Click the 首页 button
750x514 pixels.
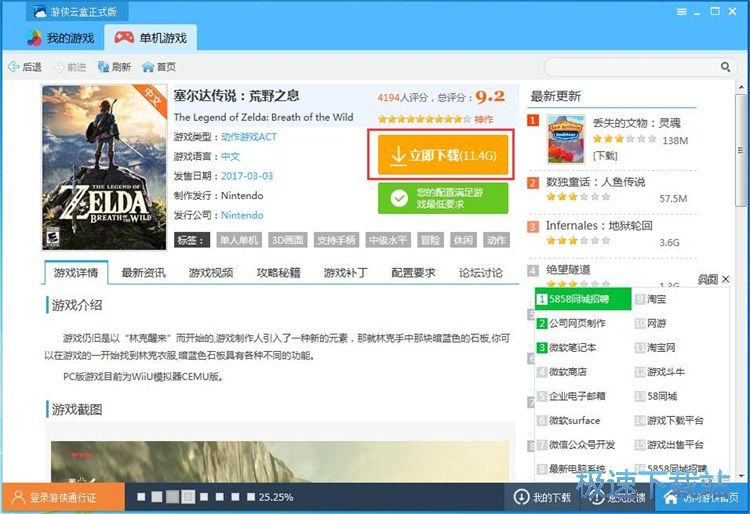(159, 67)
